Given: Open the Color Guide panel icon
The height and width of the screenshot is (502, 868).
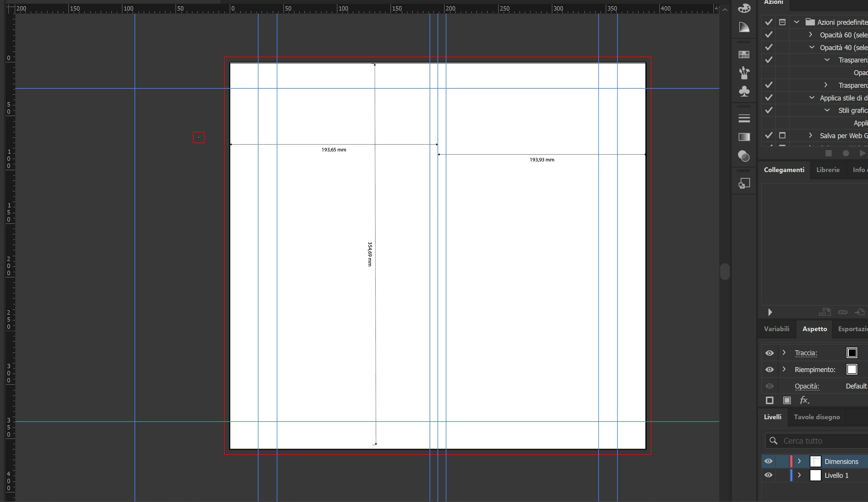Looking at the screenshot, I should [x=744, y=27].
